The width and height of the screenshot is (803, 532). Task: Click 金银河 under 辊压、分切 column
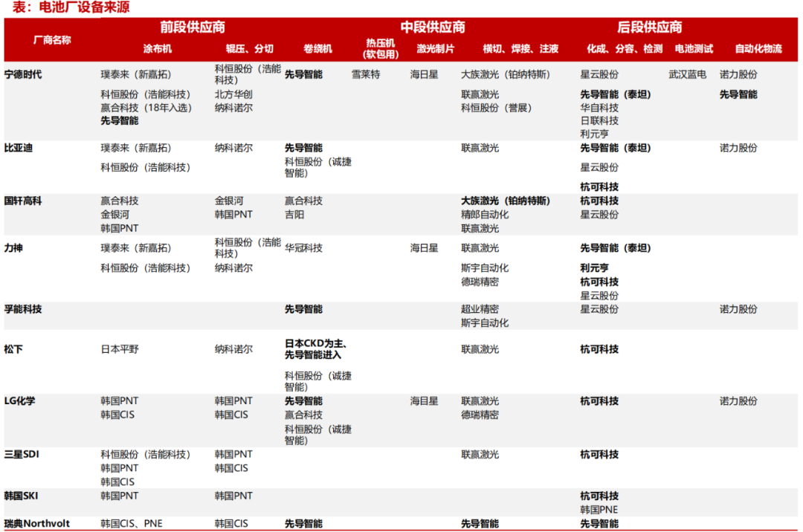pyautogui.click(x=229, y=201)
